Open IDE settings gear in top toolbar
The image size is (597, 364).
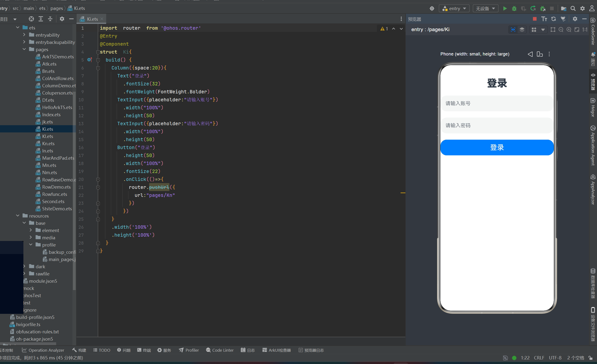pos(583,8)
